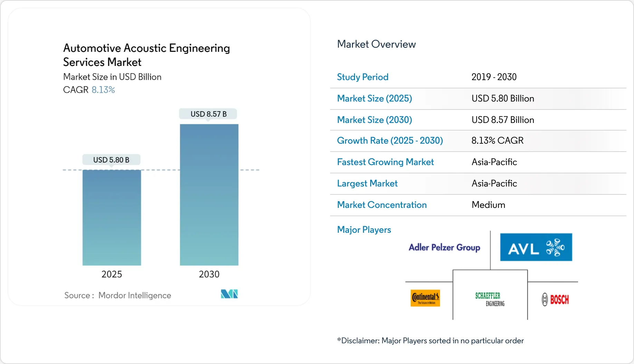
Task: Select the 2025 market size bar
Action: pos(112,218)
